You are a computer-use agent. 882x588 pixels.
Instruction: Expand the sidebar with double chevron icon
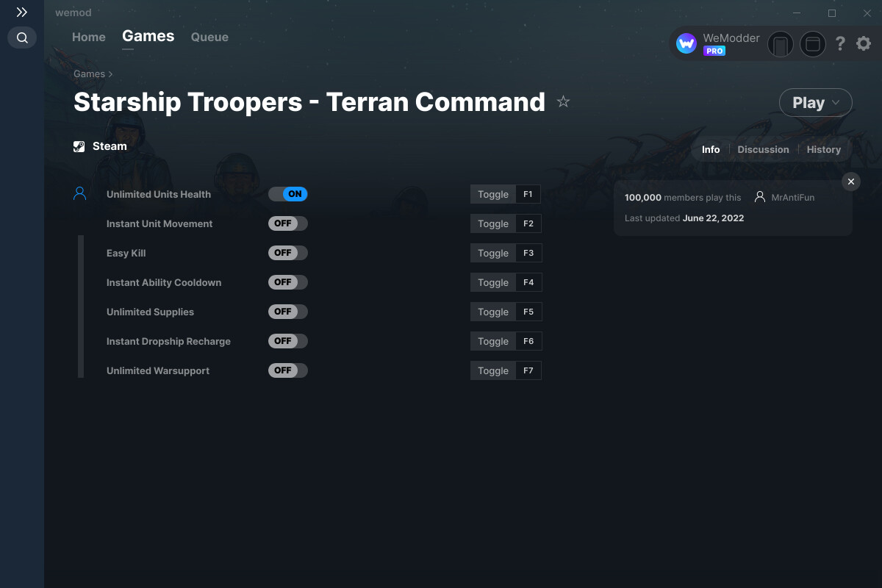click(22, 12)
